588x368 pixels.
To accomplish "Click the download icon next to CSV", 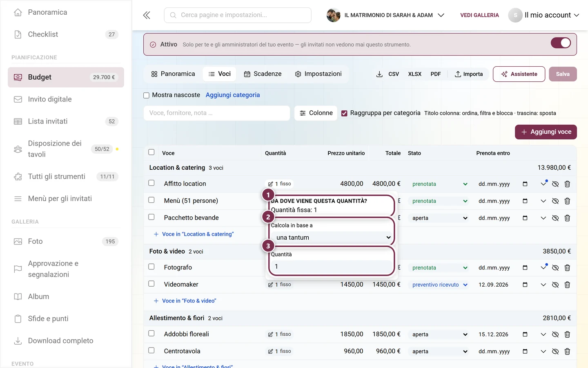I will (379, 74).
